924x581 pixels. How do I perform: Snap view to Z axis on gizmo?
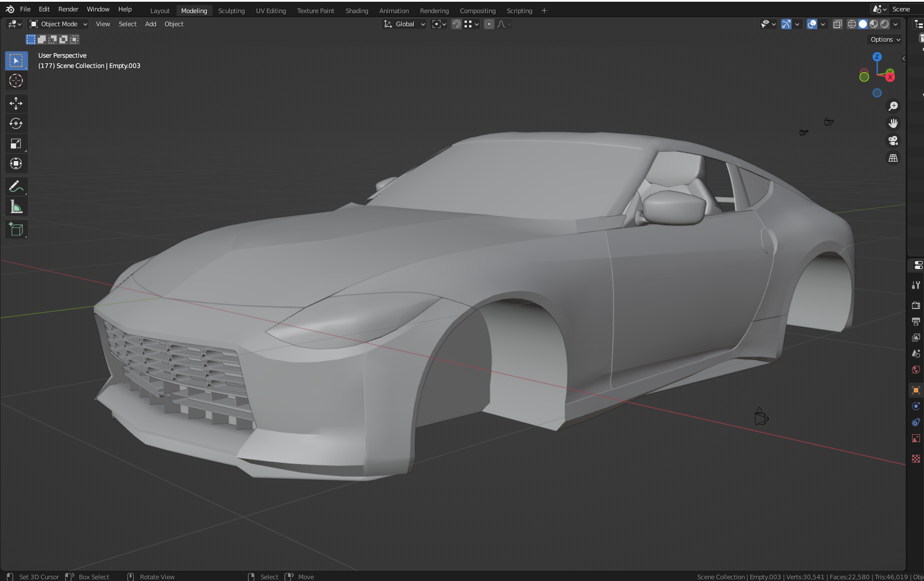(877, 57)
